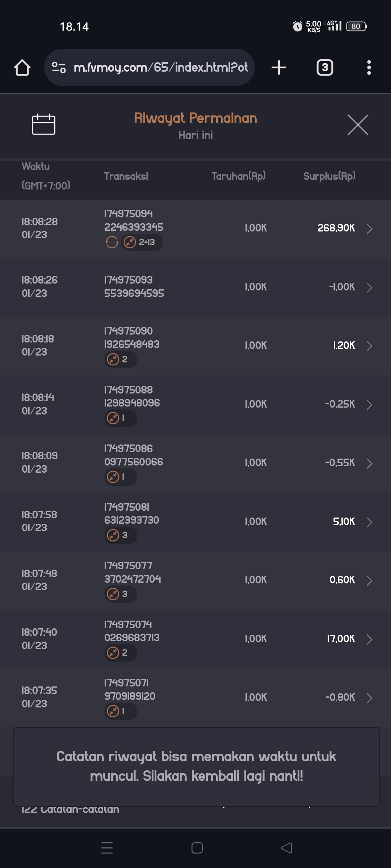
Task: Expand the 268.90K surplus entry chevron
Action: pos(369,229)
